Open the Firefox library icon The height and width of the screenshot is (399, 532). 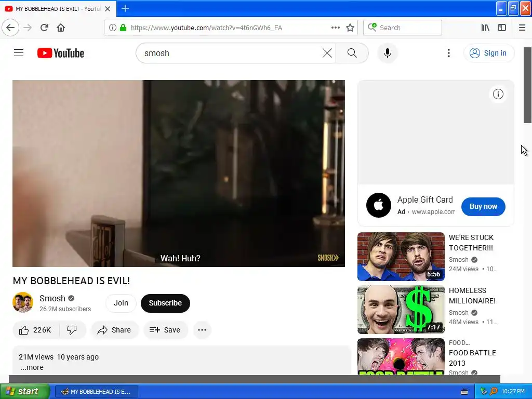pos(485,28)
